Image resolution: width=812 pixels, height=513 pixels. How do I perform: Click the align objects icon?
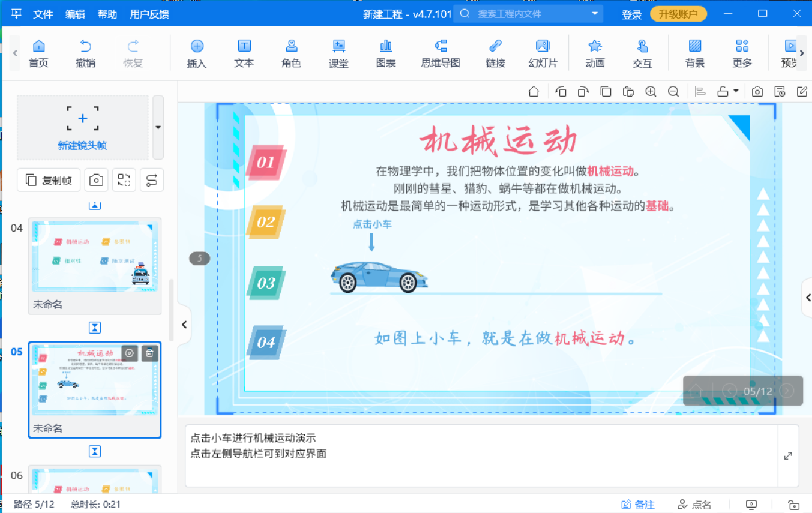click(700, 92)
